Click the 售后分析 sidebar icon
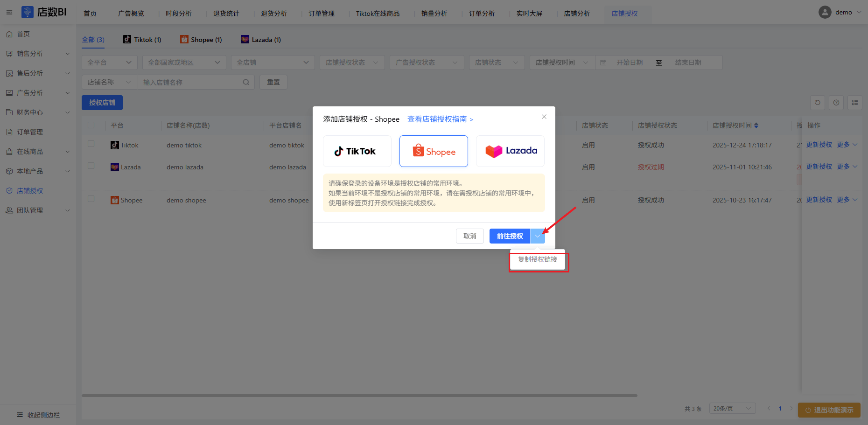Viewport: 868px width, 425px height. click(9, 73)
